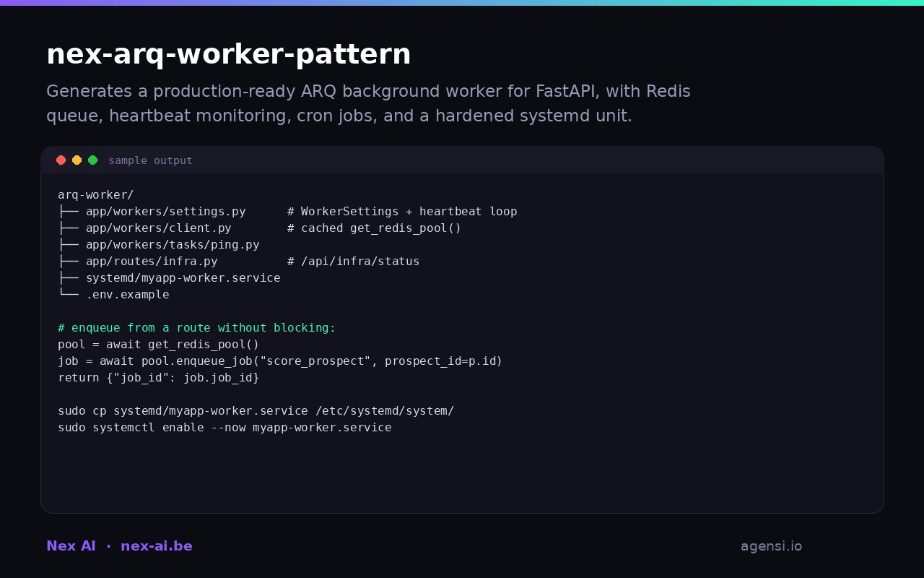Open the nex-ai.be link
Viewport: 924px width, 578px height.
[x=157, y=546]
